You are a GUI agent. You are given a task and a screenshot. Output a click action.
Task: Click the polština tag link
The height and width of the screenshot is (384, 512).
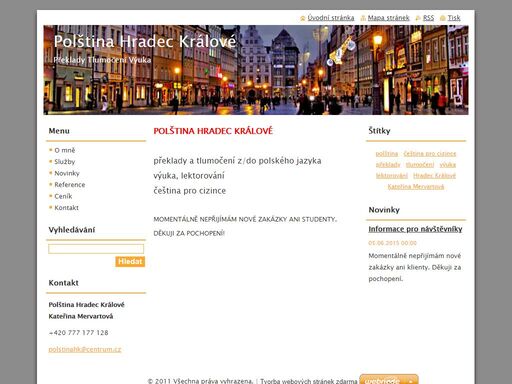(387, 154)
